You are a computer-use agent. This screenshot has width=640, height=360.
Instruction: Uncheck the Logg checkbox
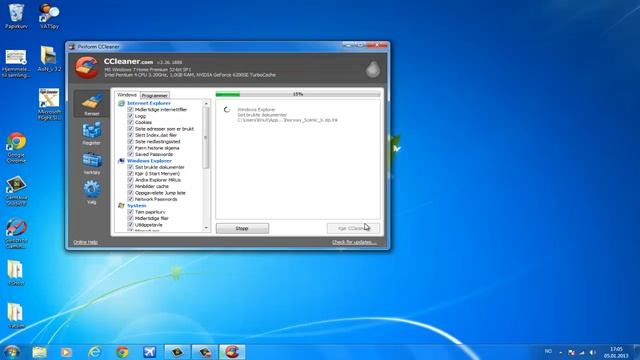coord(131,116)
